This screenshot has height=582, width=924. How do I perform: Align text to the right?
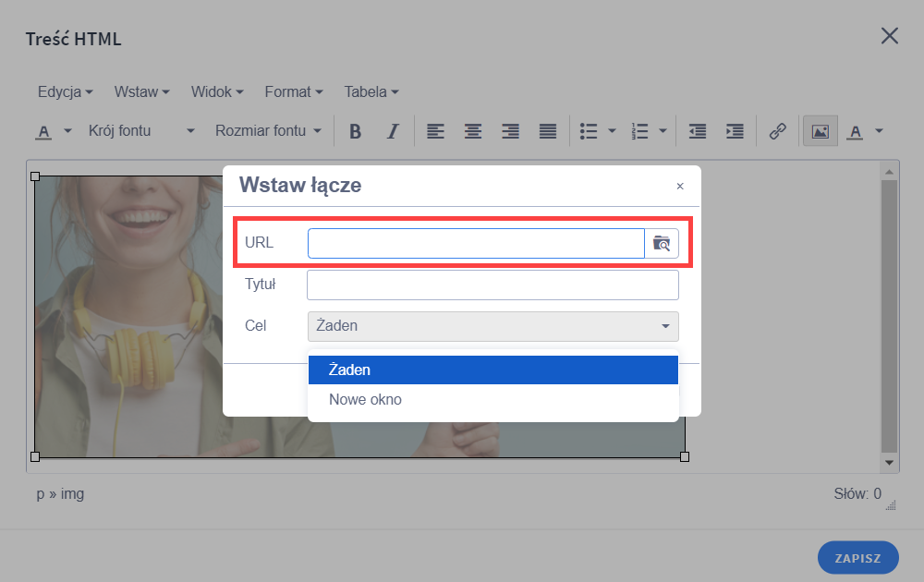[x=510, y=130]
